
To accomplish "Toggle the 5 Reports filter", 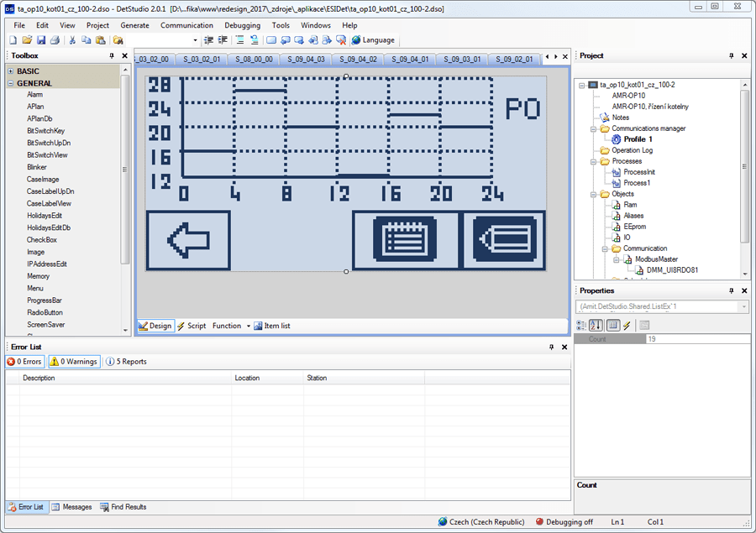I will 126,362.
